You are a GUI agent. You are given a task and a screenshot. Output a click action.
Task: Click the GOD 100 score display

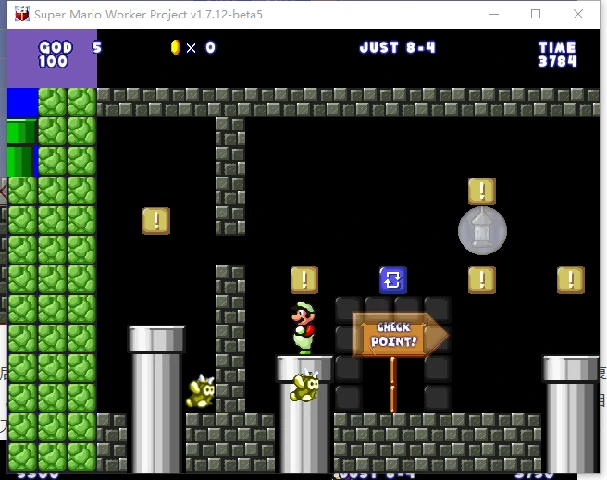55,54
